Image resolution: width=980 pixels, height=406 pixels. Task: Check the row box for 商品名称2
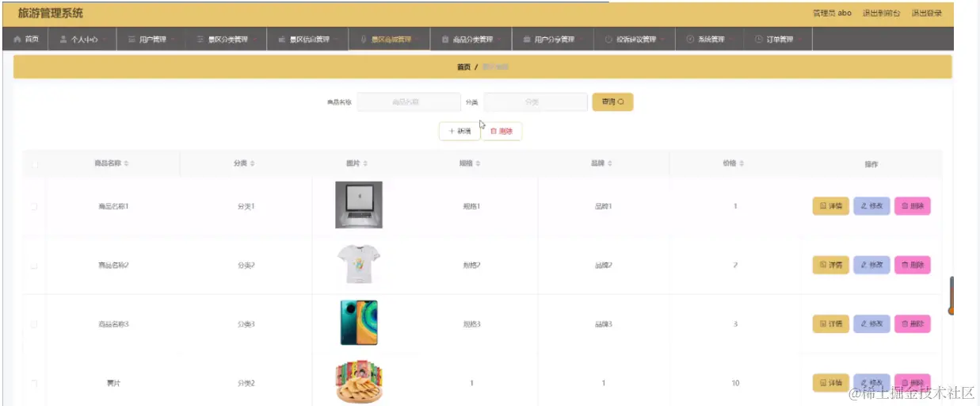[34, 266]
